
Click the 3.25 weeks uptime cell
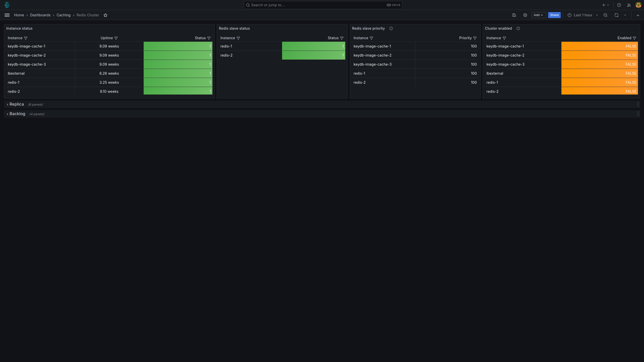click(109, 82)
